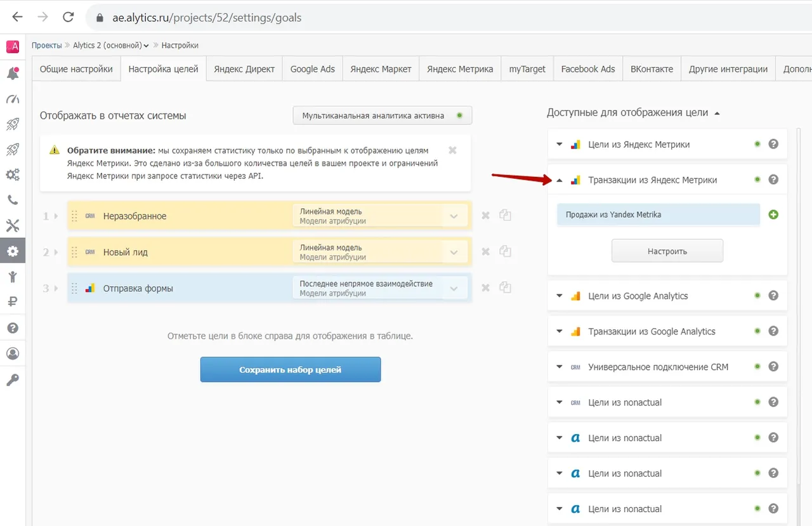Expand Транзакции из Google Analytics section
The image size is (812, 526).
[x=560, y=331]
